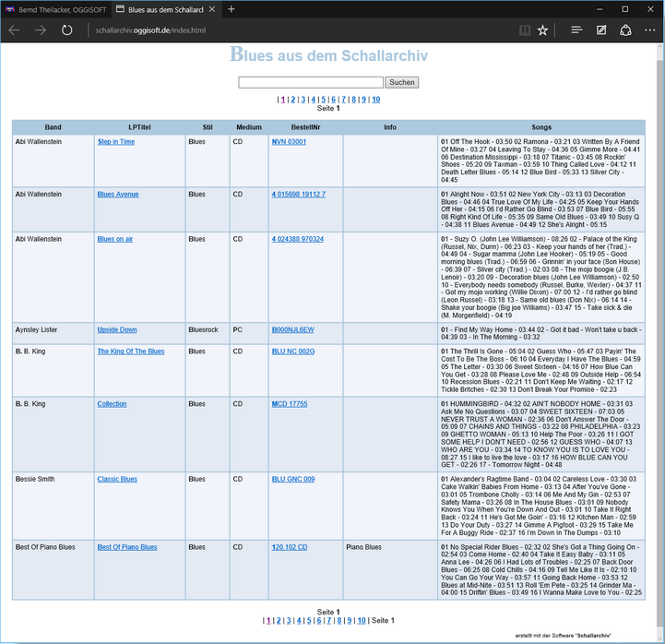This screenshot has width=665, height=644.
Task: Open the More actions ellipsis menu
Action: [x=649, y=30]
